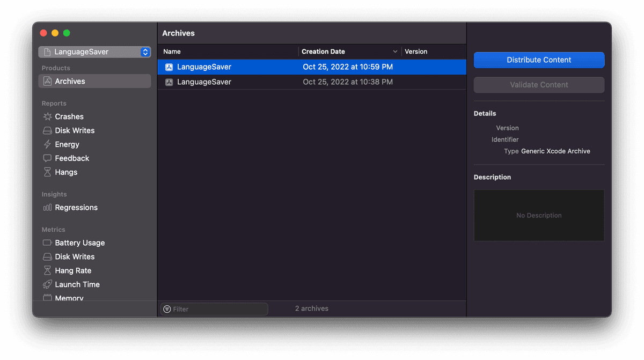Screen dimensions: 644x360
Task: Click the Battery Usage icon
Action: click(x=47, y=243)
